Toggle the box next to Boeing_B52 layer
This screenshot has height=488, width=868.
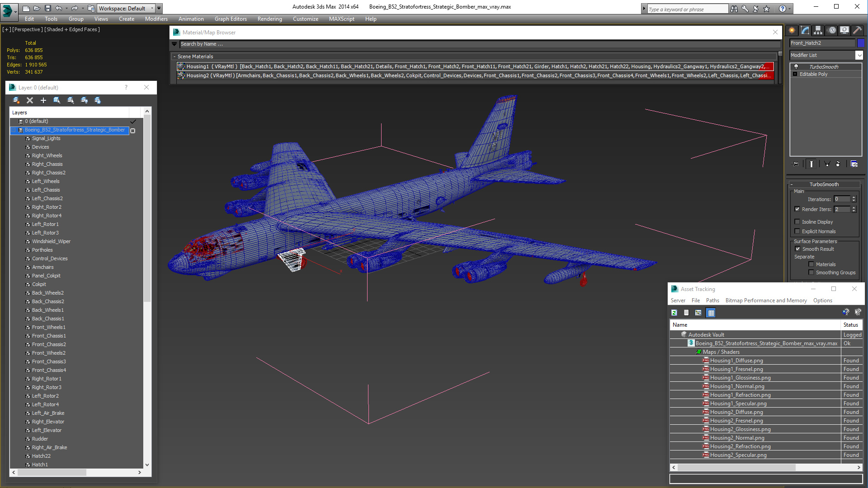[133, 131]
